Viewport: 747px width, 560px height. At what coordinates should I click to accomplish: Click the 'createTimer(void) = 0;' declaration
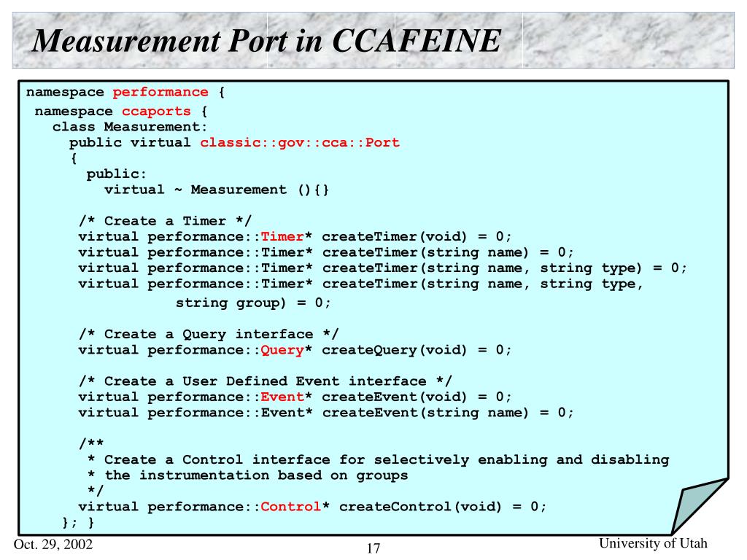click(417, 237)
